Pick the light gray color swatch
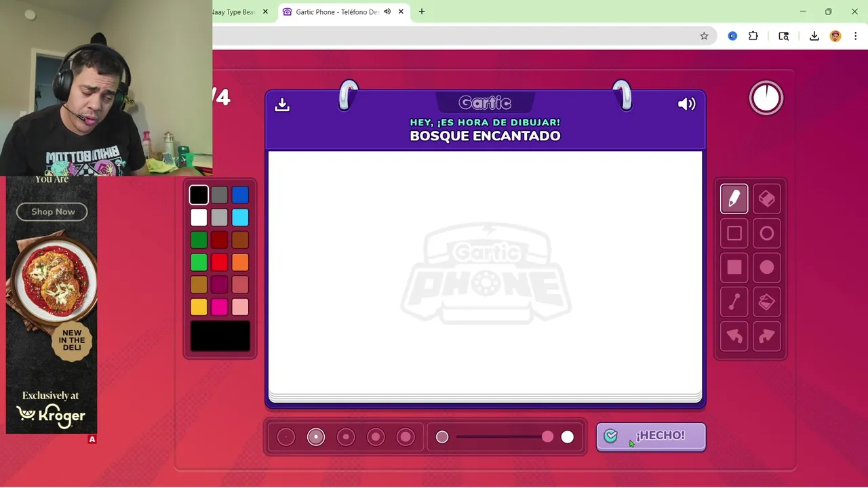The height and width of the screenshot is (488, 868). point(219,218)
